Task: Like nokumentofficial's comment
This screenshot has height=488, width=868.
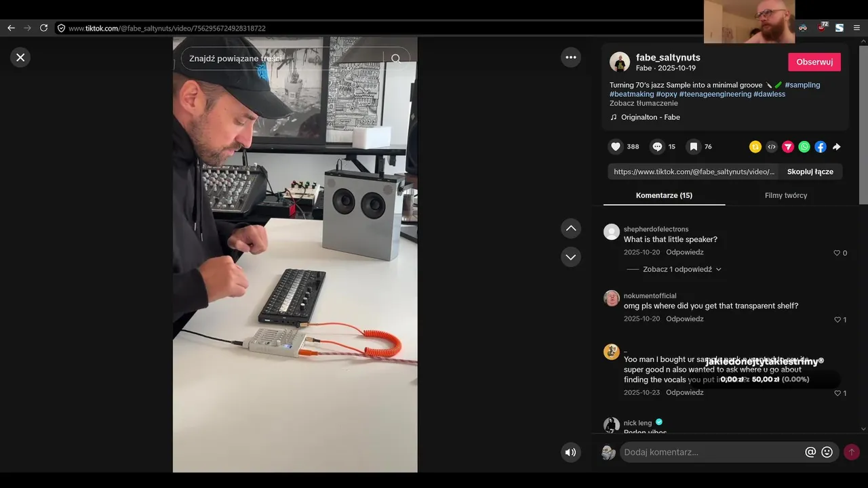Action: (x=837, y=320)
